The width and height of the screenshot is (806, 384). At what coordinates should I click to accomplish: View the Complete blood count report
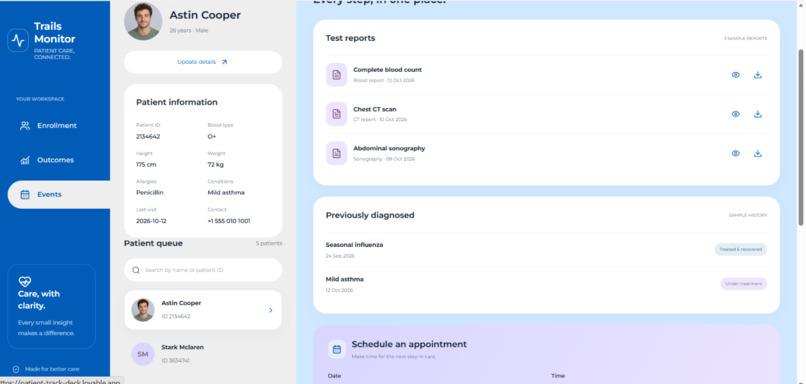pos(736,75)
